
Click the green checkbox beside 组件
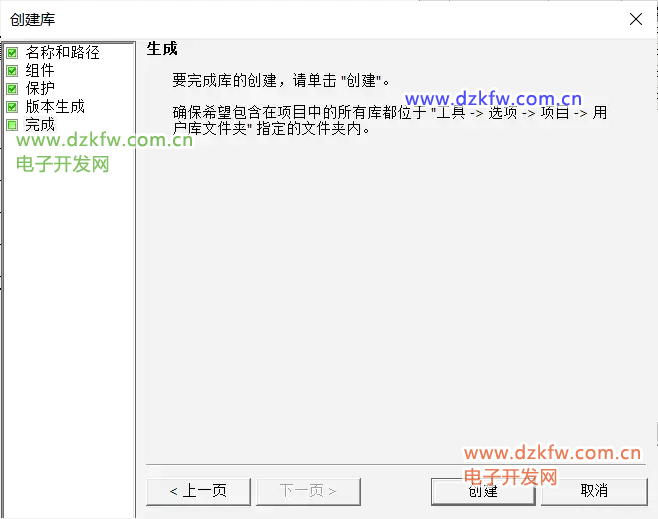point(12,71)
